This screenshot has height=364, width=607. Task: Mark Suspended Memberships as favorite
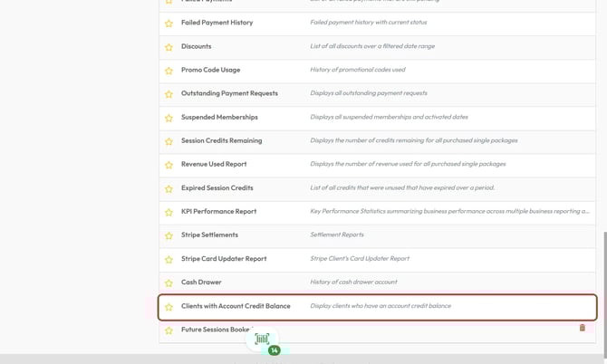click(169, 118)
